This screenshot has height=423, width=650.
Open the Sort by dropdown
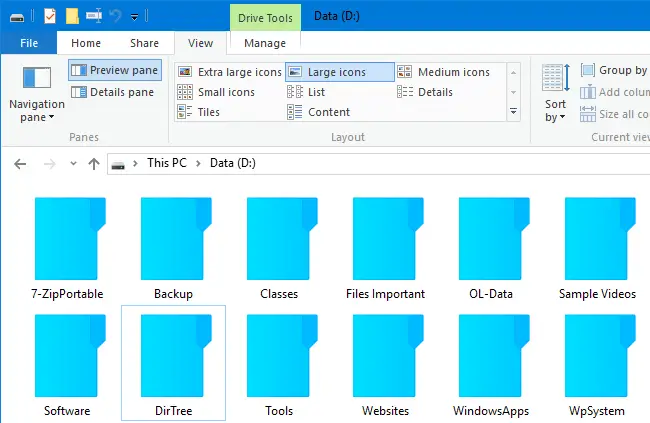[555, 110]
